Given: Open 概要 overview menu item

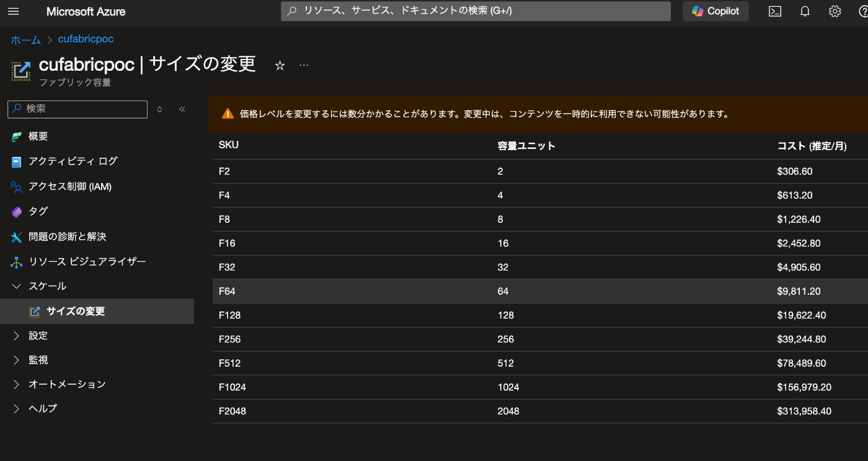Looking at the screenshot, I should click(38, 137).
